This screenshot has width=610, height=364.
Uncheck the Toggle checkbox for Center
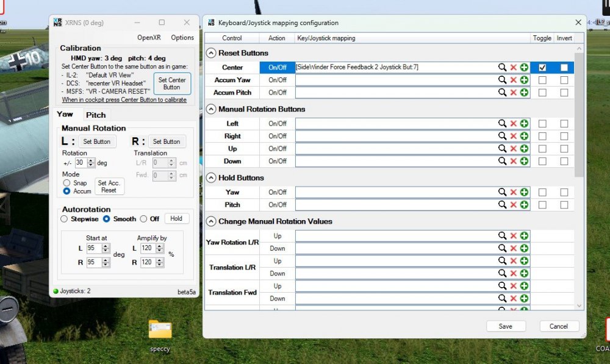542,67
